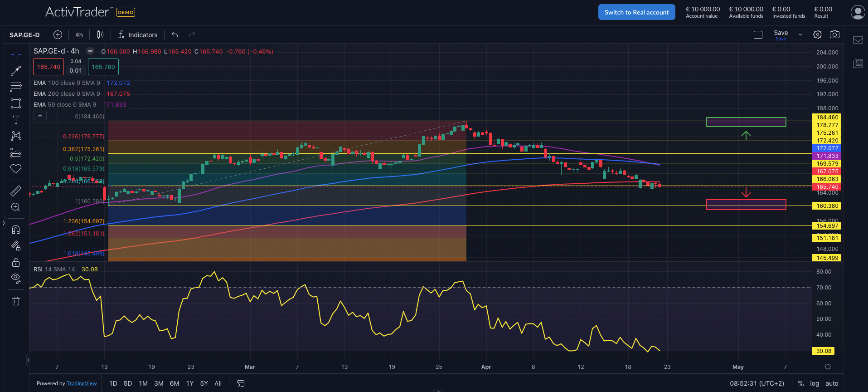Screen dimensions: 868x392
Task: Toggle lock all drawing tools
Action: pos(16,263)
